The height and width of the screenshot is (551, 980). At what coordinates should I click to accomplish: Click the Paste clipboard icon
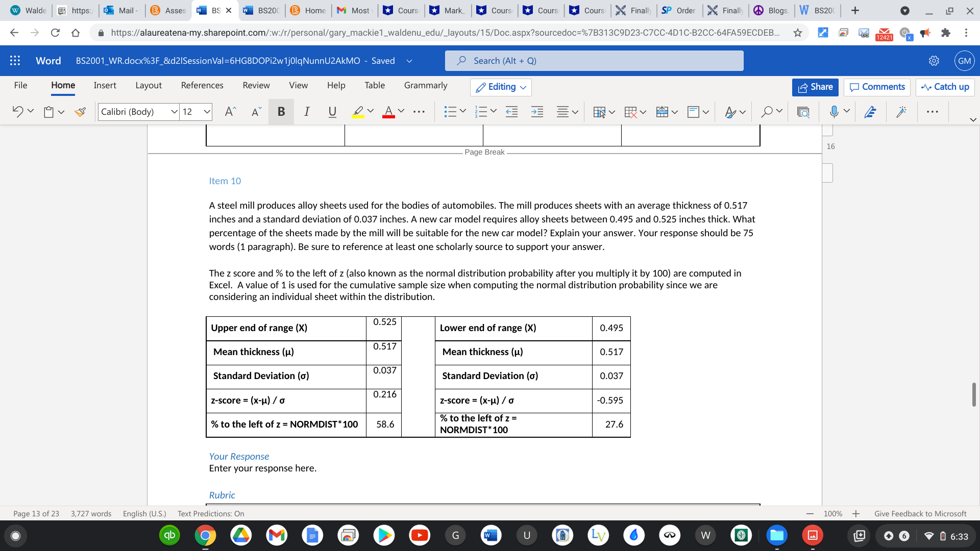[x=48, y=112]
